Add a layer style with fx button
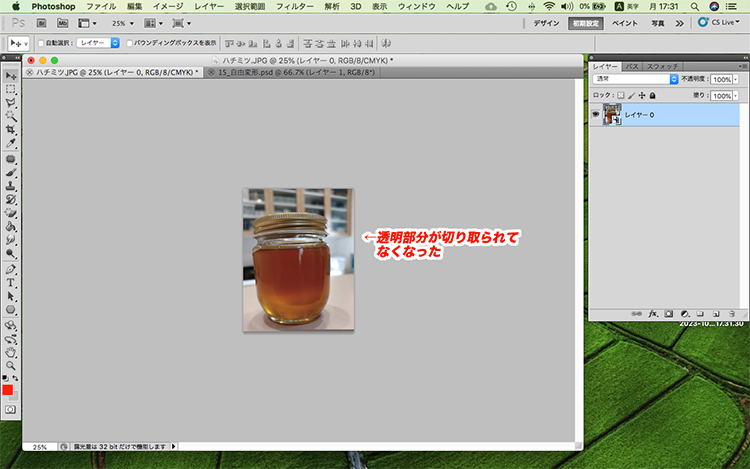This screenshot has height=469, width=750. [x=653, y=314]
